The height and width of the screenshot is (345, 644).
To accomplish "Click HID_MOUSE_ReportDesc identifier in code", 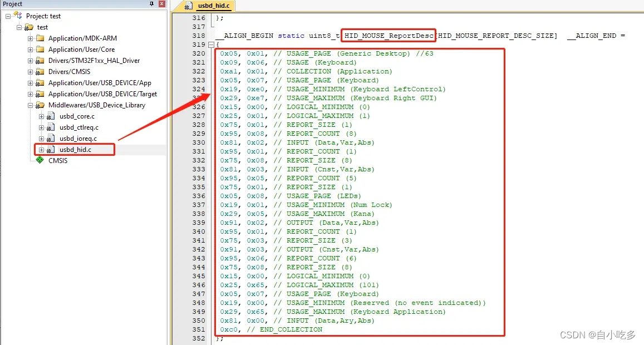I will coord(389,36).
